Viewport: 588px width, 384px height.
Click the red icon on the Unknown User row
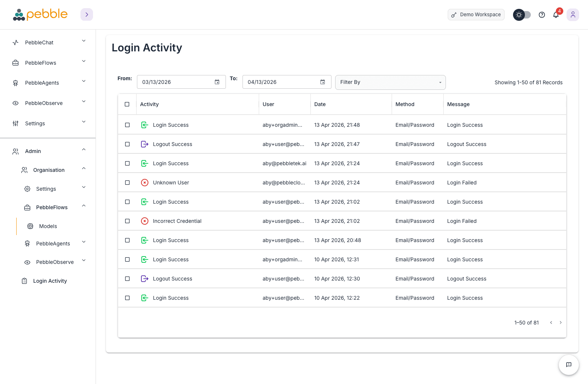(x=145, y=183)
